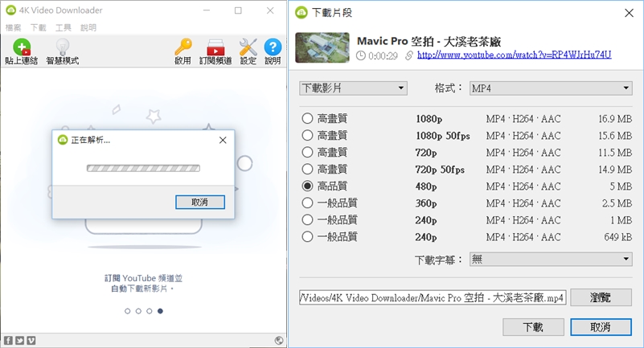Click Cancel (取消) in download clip dialog
This screenshot has width=644, height=348.
click(601, 327)
